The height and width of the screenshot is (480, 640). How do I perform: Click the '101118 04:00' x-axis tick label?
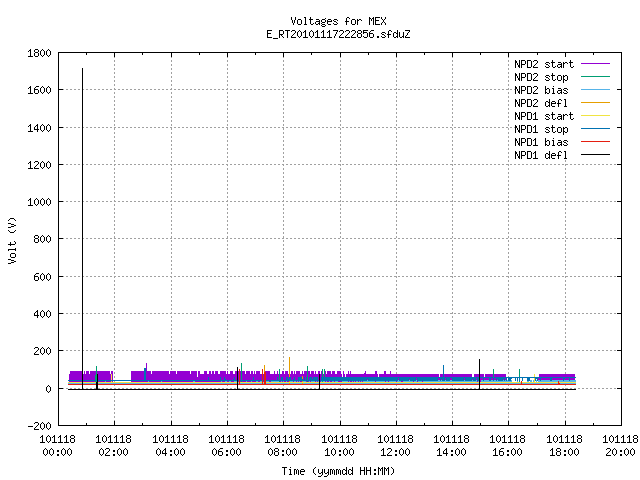pos(170,446)
